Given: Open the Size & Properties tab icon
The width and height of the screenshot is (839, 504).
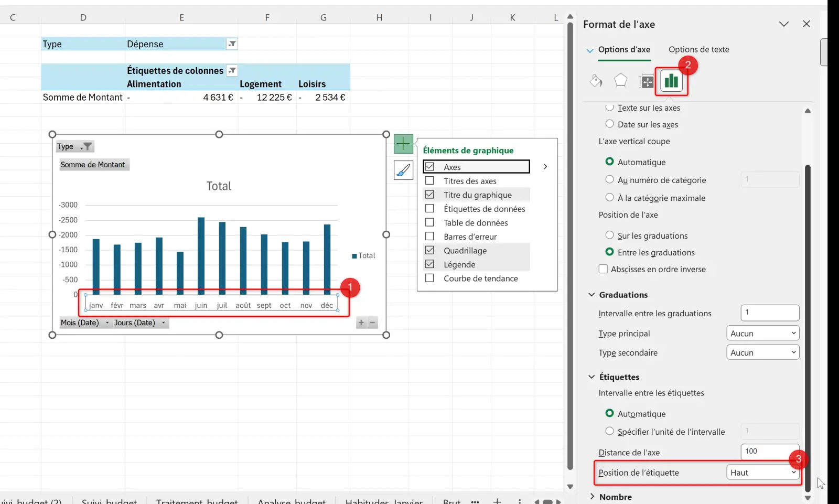Looking at the screenshot, I should [x=647, y=81].
